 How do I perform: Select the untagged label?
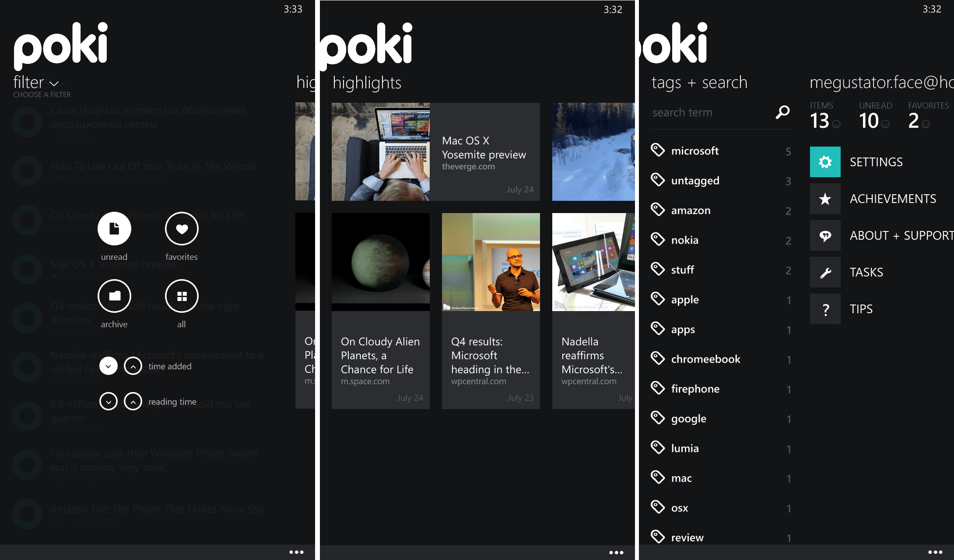tap(695, 181)
